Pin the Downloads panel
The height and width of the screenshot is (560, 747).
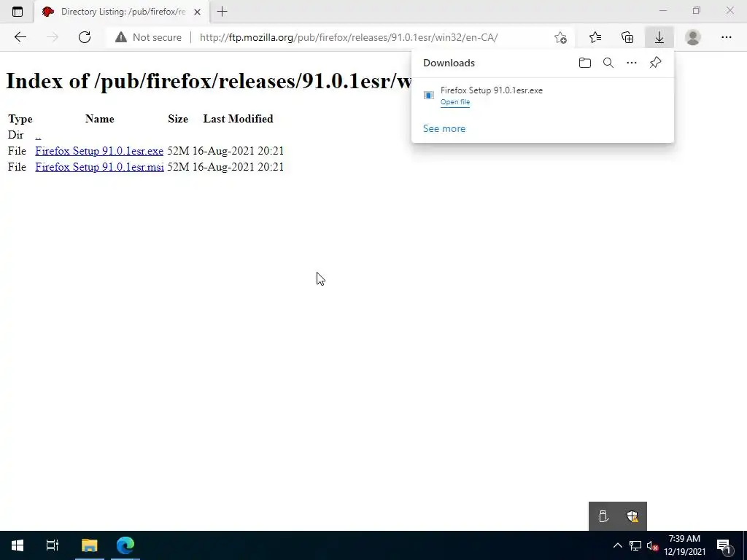coord(656,63)
